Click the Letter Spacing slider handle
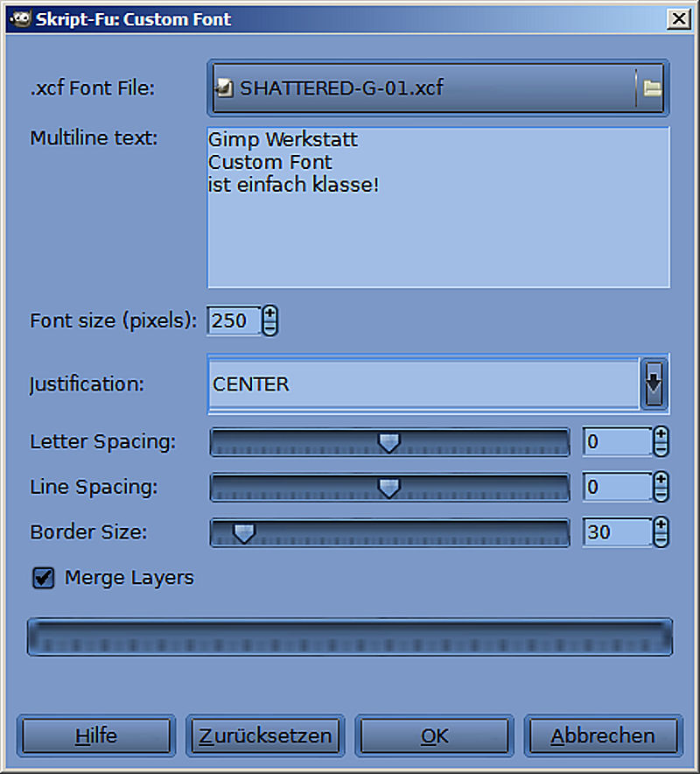This screenshot has width=700, height=774. [388, 442]
